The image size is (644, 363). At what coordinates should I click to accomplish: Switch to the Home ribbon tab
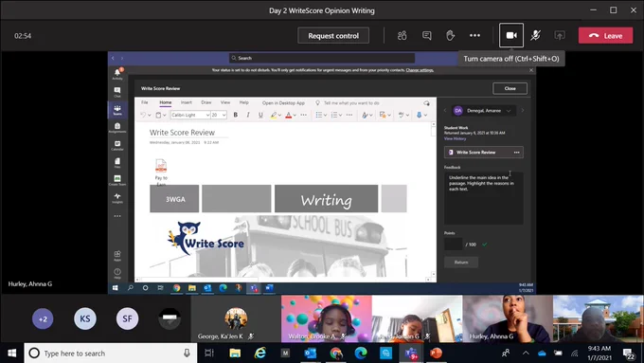[166, 102]
